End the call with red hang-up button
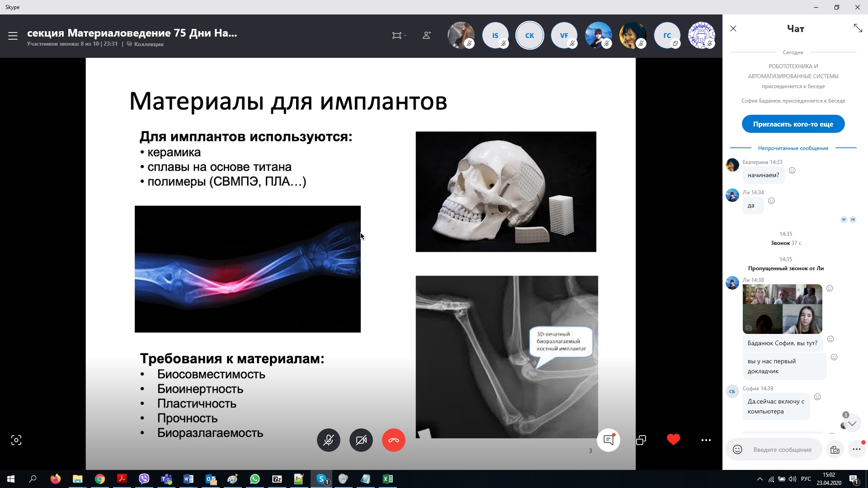868x488 pixels. (394, 440)
